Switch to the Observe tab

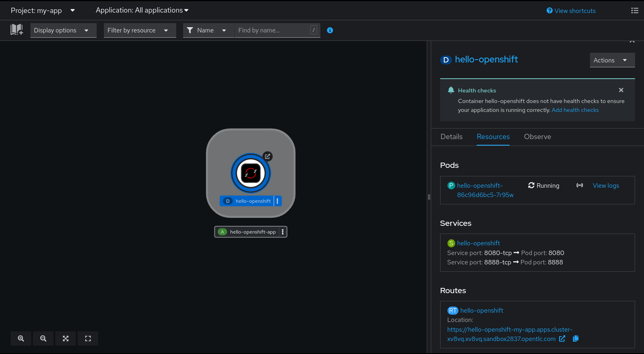537,137
